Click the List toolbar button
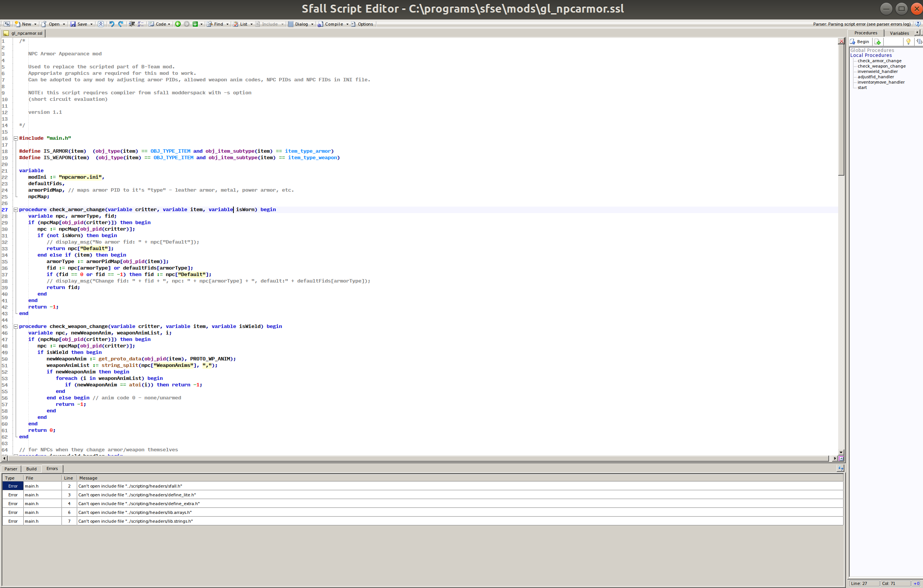Screen dimensions: 923x588 [x=240, y=24]
